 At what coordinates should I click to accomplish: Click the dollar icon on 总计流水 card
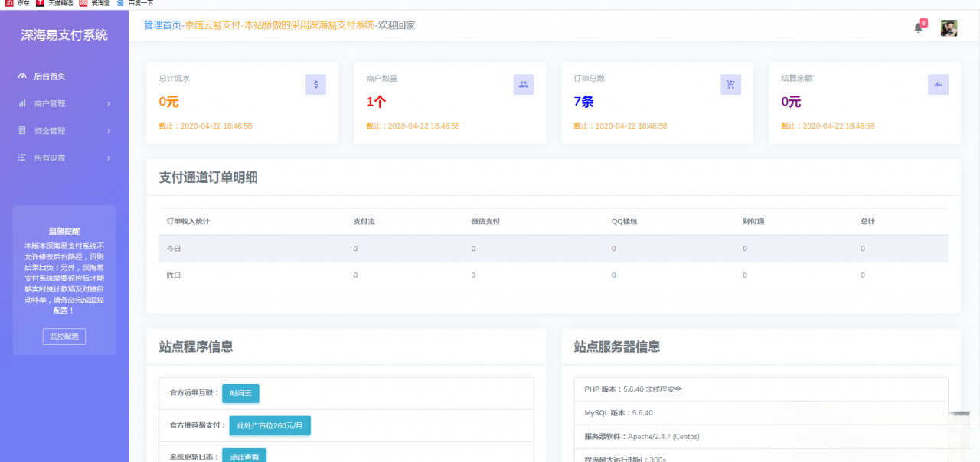pos(315,84)
